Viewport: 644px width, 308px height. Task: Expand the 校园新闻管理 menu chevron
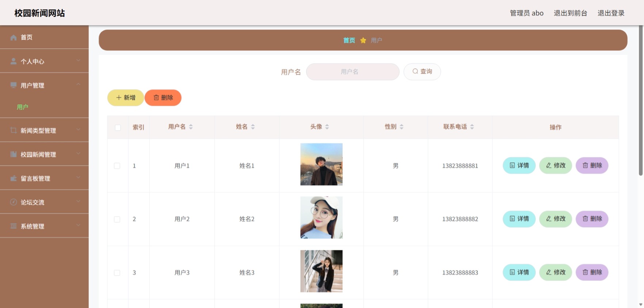point(78,154)
